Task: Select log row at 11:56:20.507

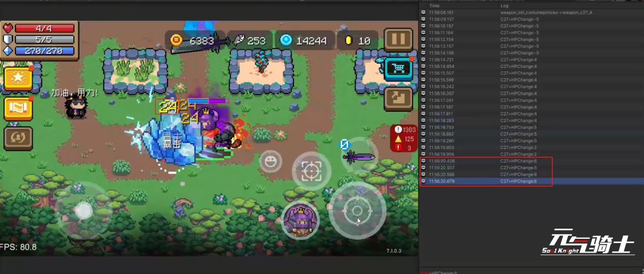Action: click(532, 168)
